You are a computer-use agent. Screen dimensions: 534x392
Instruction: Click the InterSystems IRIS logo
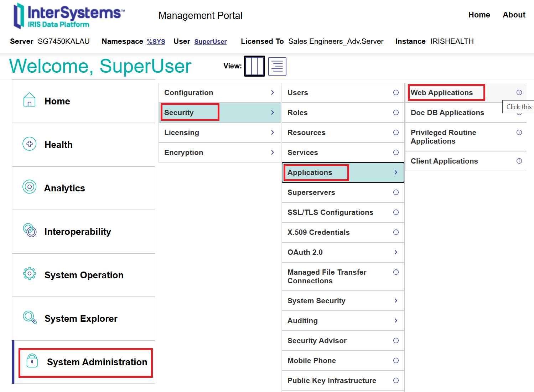pyautogui.click(x=69, y=16)
